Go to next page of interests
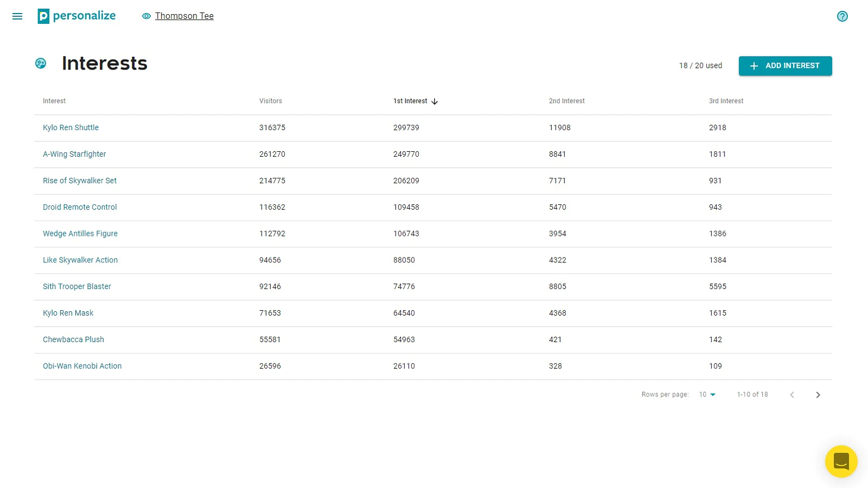 tap(818, 395)
